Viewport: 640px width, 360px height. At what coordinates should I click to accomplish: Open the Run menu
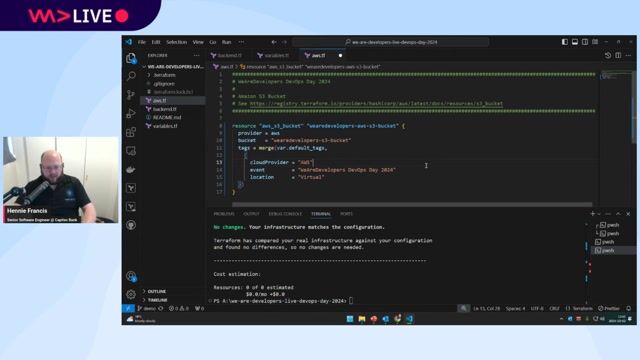click(x=227, y=42)
